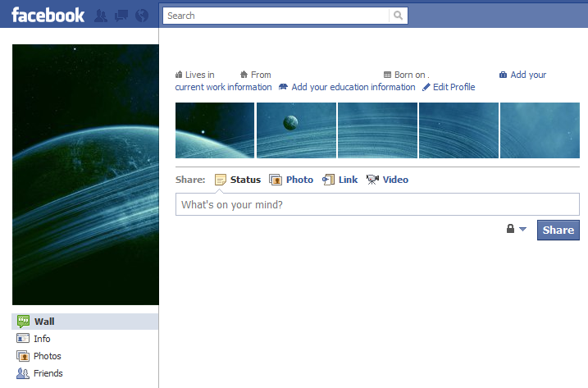Screen dimensions: 588x388
Task: Click the search magnifier button
Action: point(398,16)
